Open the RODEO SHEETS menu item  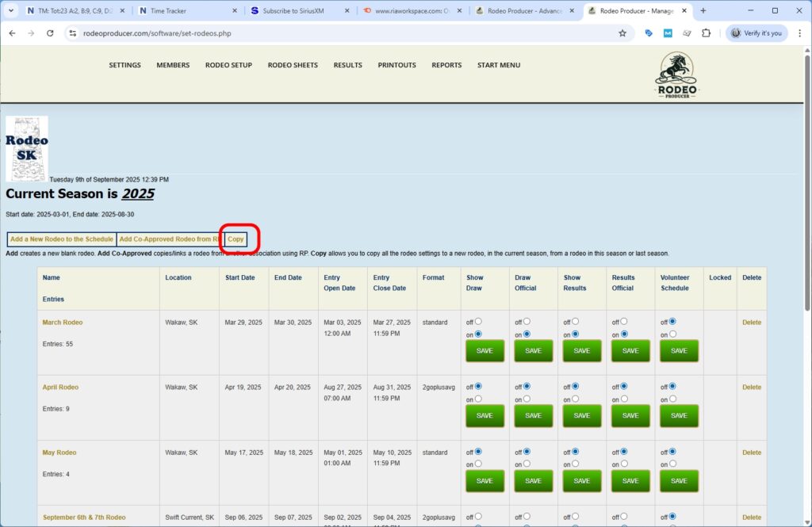click(x=293, y=65)
